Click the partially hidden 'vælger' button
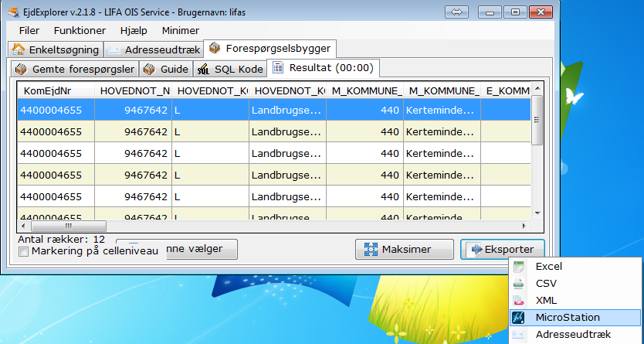 (x=202, y=249)
